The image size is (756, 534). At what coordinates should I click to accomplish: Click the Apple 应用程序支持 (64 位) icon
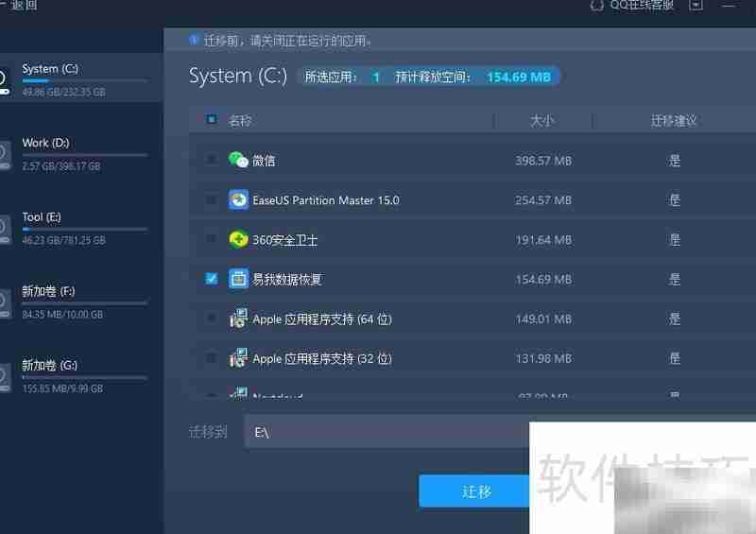[x=238, y=319]
